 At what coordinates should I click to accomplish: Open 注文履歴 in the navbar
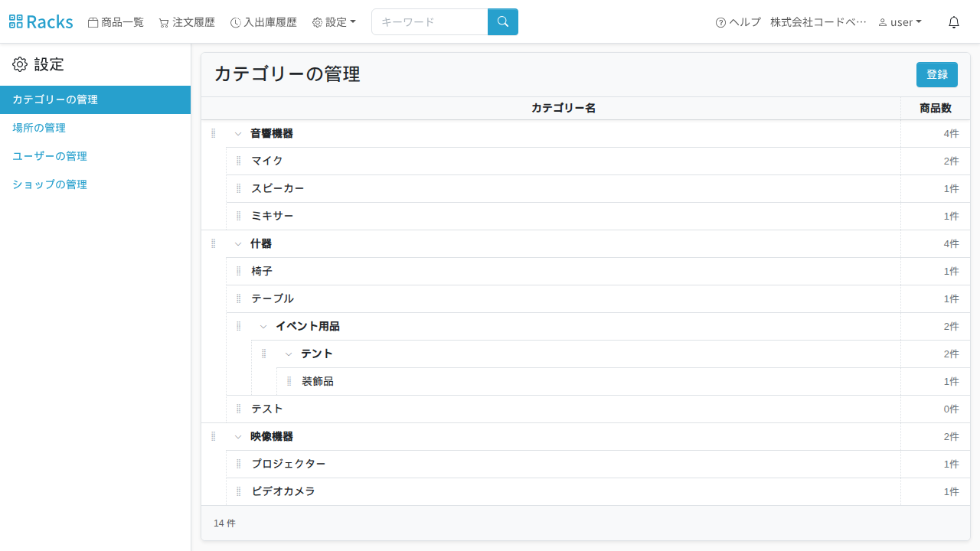pos(187,22)
